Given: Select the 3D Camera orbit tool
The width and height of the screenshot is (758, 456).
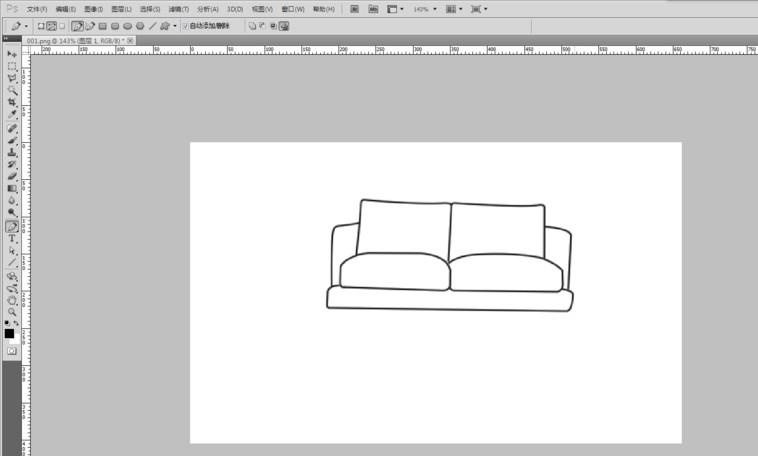Looking at the screenshot, I should tap(12, 289).
